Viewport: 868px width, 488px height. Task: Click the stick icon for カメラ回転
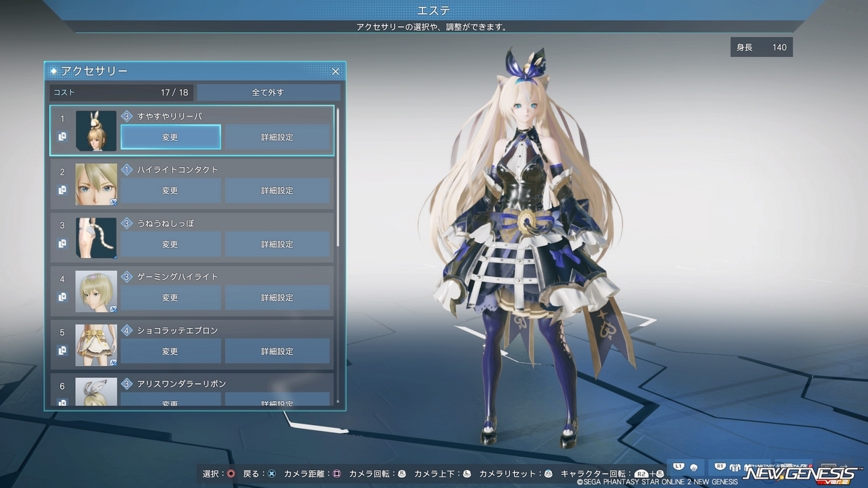(x=401, y=474)
